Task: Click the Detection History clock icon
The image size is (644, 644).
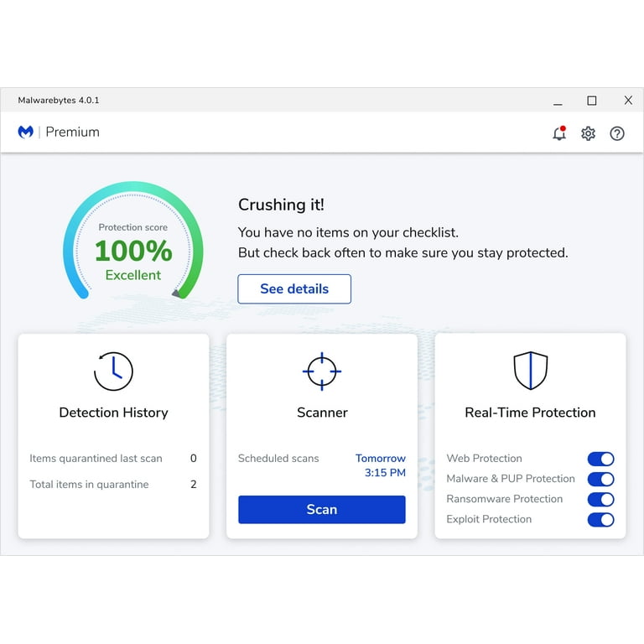Action: point(113,371)
